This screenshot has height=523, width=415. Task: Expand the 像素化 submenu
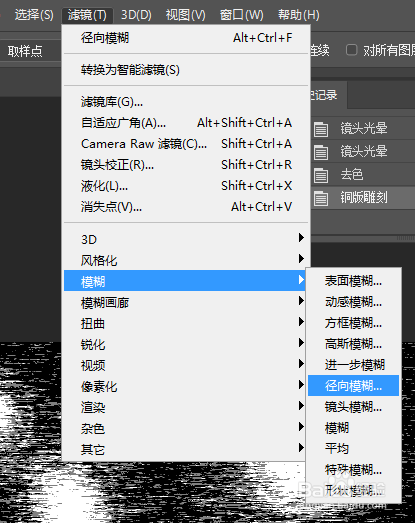[x=184, y=386]
